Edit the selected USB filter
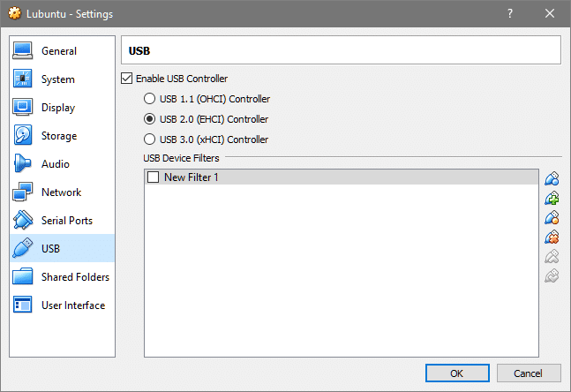The height and width of the screenshot is (392, 571). 552,217
